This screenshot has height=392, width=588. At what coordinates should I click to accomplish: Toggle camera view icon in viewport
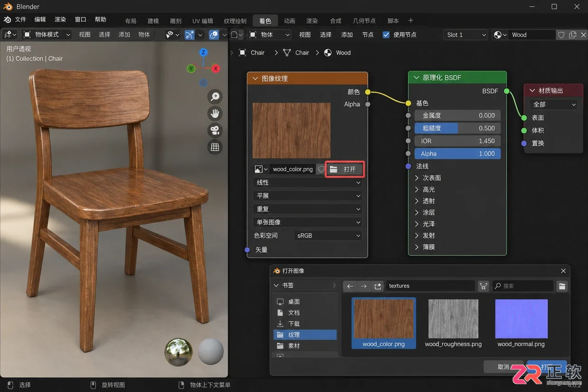215,130
